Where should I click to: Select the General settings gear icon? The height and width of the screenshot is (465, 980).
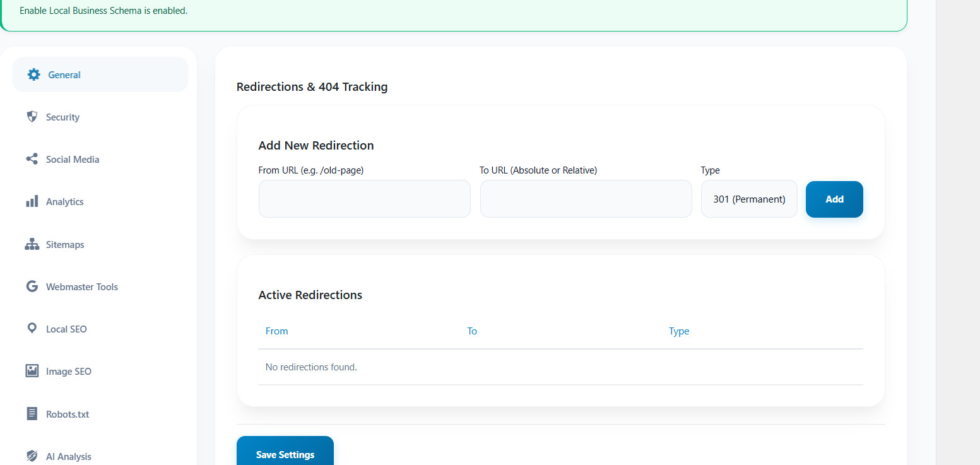(x=33, y=74)
